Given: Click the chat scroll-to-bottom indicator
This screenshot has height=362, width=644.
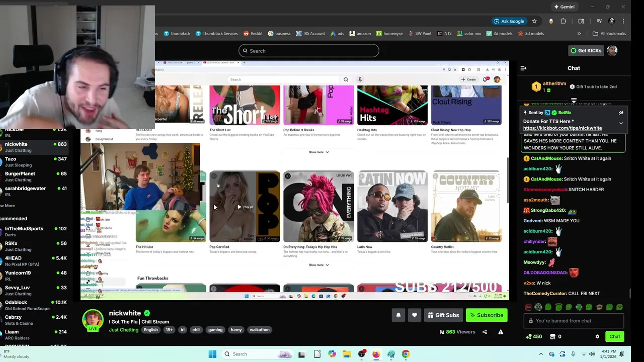Looking at the screenshot, I should tap(574, 101).
